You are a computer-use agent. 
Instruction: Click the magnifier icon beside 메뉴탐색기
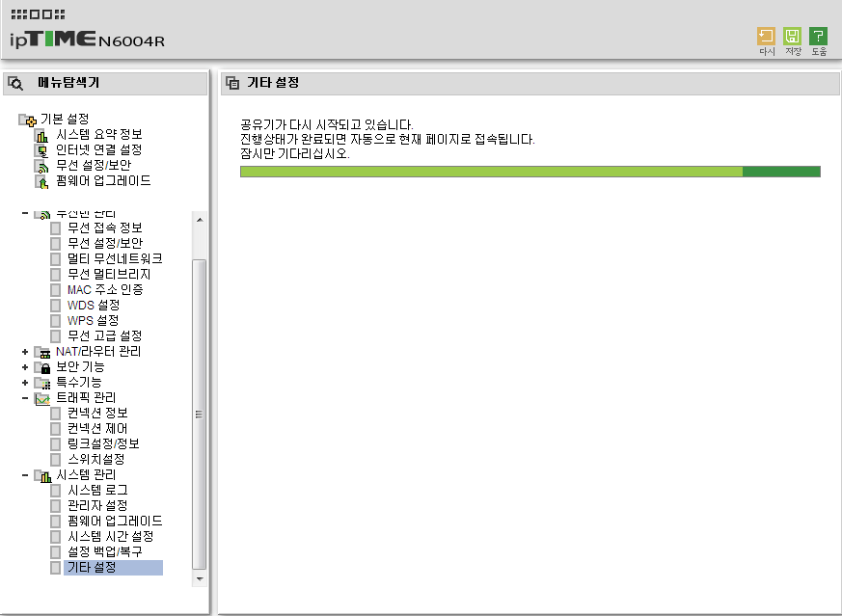(x=15, y=83)
